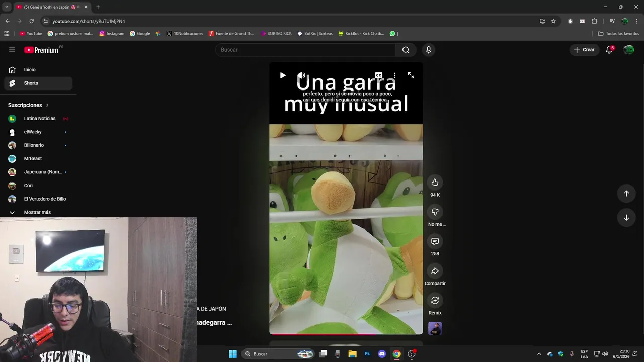Open Photoshop from the taskbar
The height and width of the screenshot is (362, 644).
[367, 354]
